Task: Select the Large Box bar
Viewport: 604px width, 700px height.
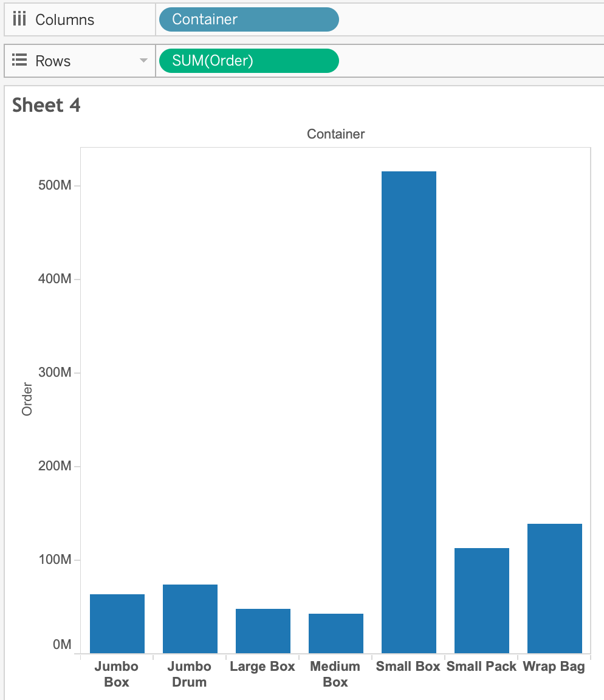Action: 263,631
